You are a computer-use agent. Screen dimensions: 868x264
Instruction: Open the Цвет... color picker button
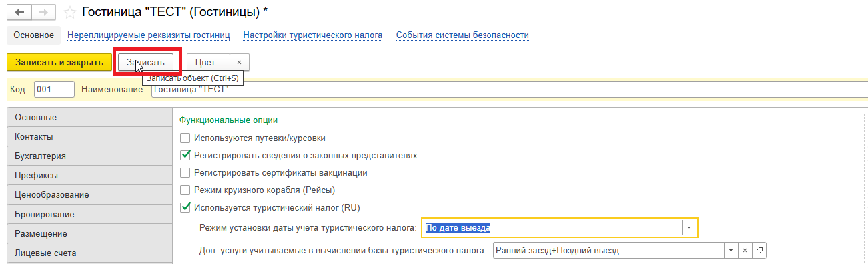click(x=208, y=62)
